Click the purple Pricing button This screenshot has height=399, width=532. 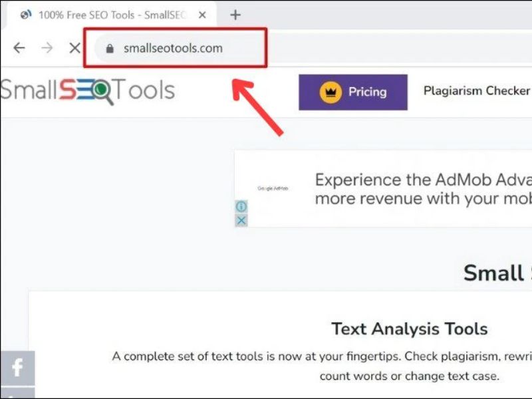pos(352,92)
